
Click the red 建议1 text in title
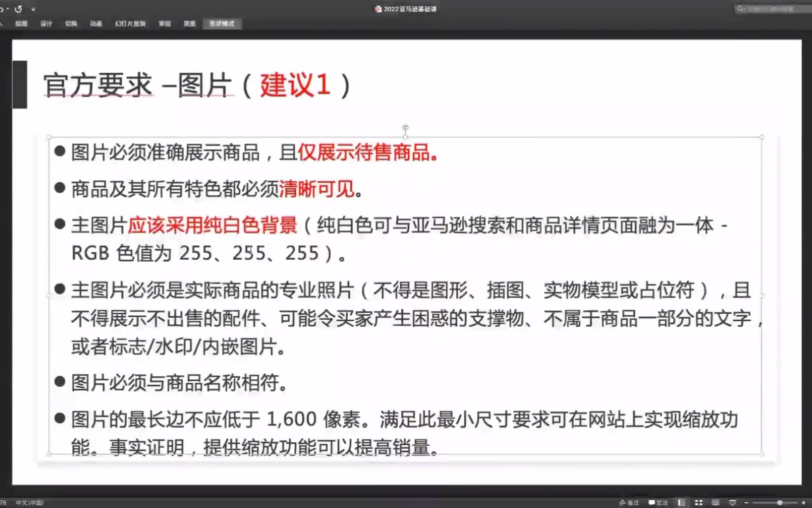(x=296, y=85)
